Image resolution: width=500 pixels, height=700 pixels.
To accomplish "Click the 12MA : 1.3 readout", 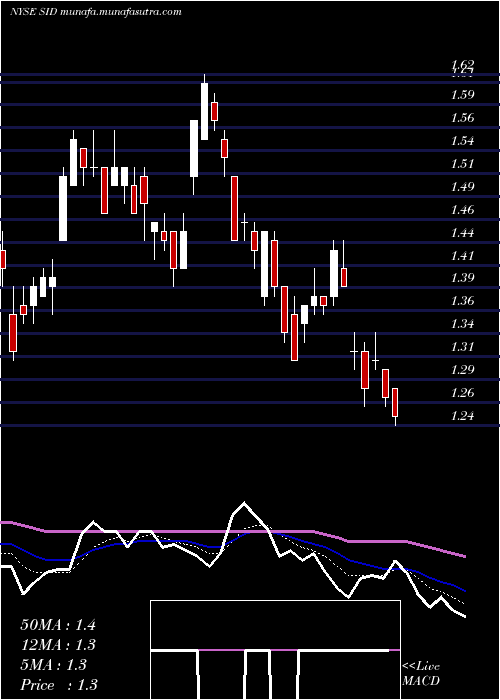I will point(58,645).
